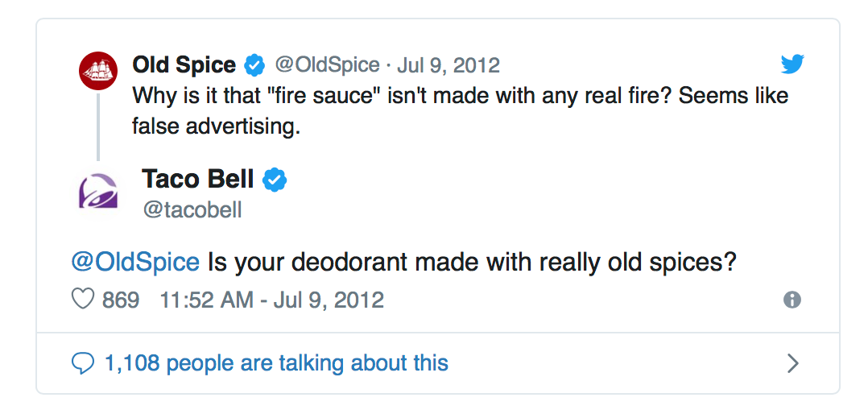Like the tweet using the heart icon
The image size is (868, 414).
point(82,300)
